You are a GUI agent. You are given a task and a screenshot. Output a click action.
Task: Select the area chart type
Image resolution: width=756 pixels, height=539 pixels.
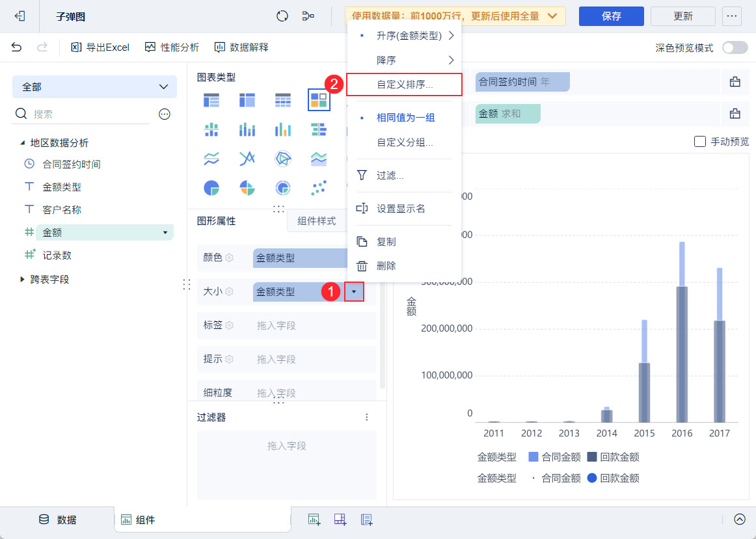319,159
